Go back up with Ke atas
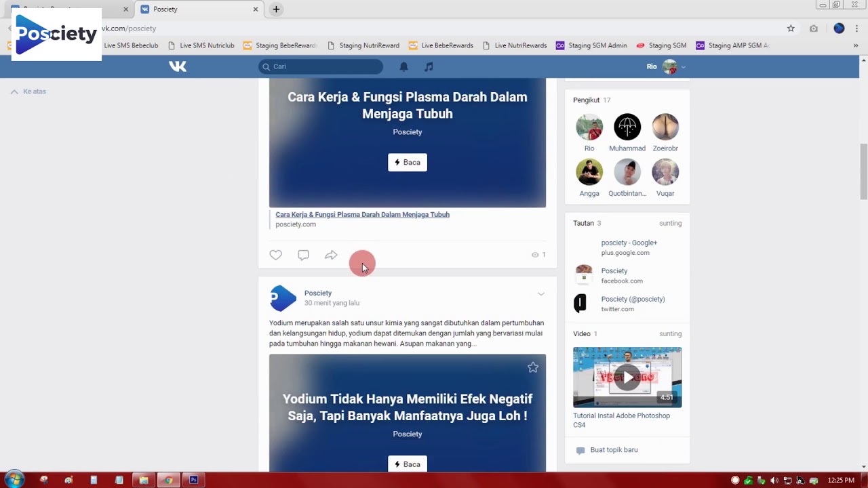The width and height of the screenshot is (868, 488). 28,91
